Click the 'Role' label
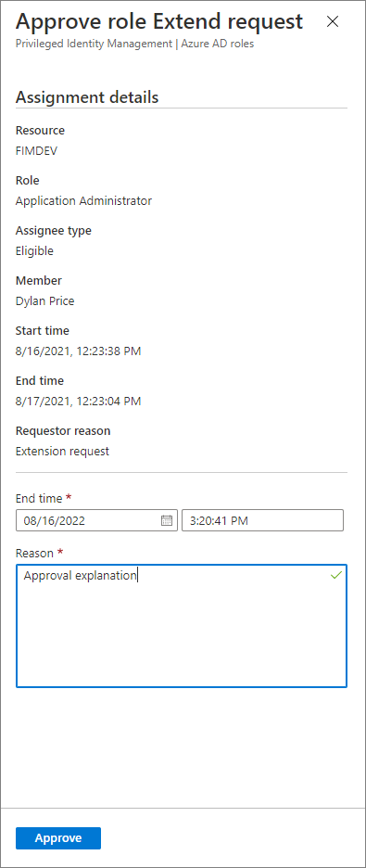Screen dimensions: 366x868 (x=28, y=181)
